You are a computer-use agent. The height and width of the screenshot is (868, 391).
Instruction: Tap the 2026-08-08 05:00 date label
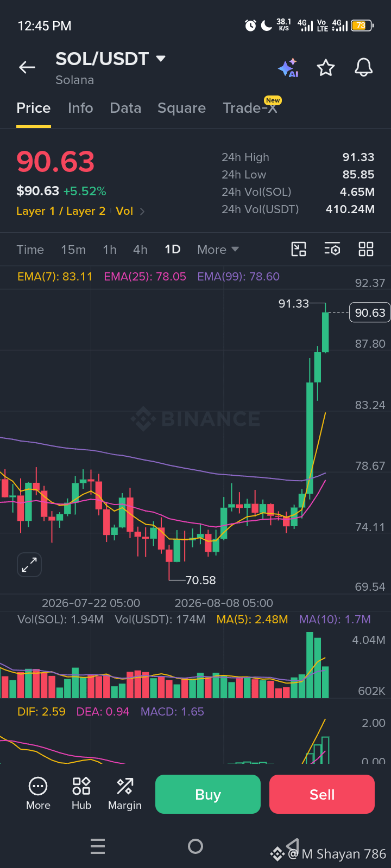[224, 603]
